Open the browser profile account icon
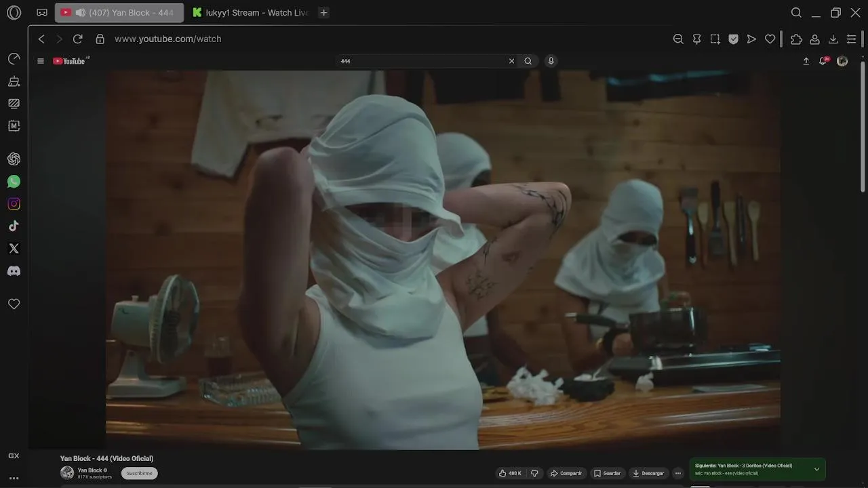The height and width of the screenshot is (488, 868). point(814,39)
